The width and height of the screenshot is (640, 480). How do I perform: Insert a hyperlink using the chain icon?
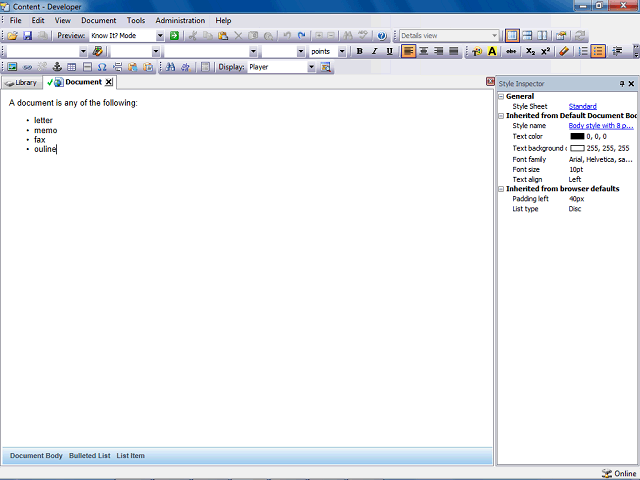[x=27, y=67]
